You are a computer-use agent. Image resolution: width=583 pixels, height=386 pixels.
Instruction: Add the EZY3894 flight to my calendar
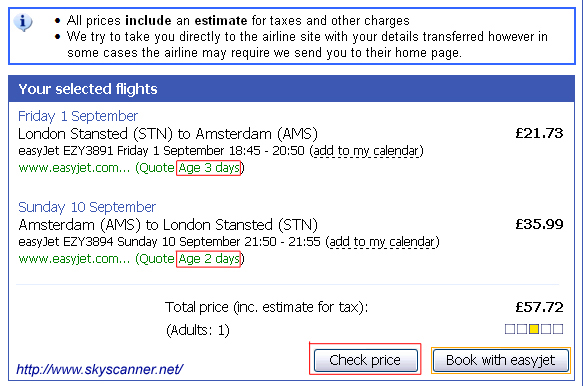382,242
